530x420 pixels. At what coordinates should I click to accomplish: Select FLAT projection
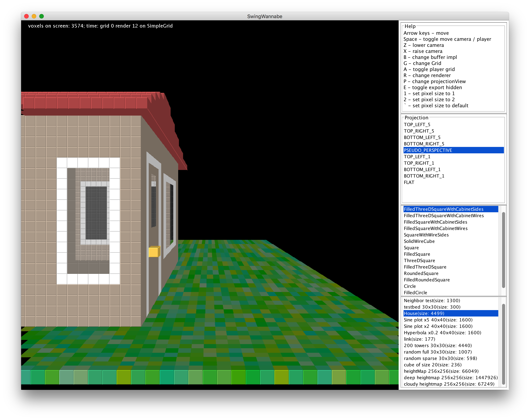pyautogui.click(x=453, y=182)
